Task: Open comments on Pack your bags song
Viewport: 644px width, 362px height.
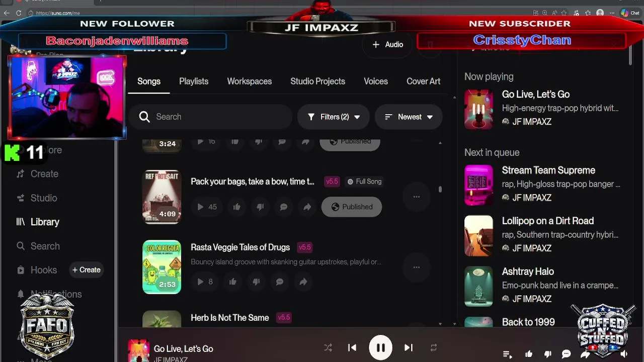Action: tap(283, 207)
